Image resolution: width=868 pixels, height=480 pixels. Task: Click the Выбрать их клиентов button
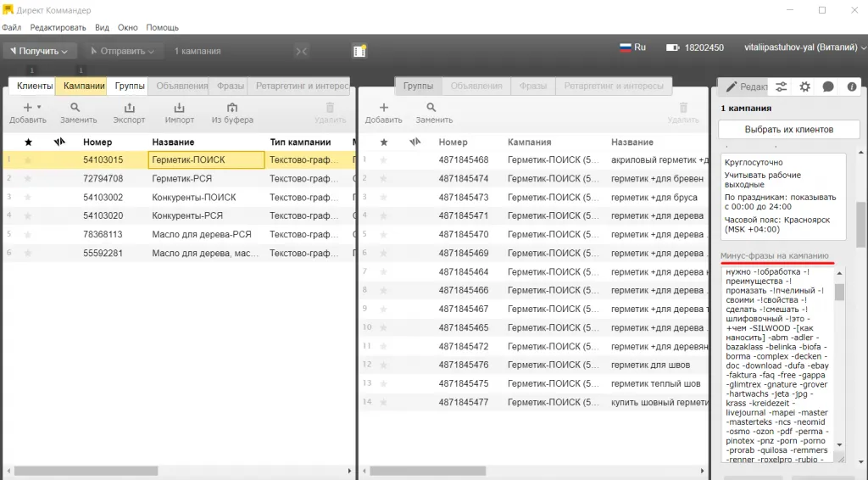(789, 130)
